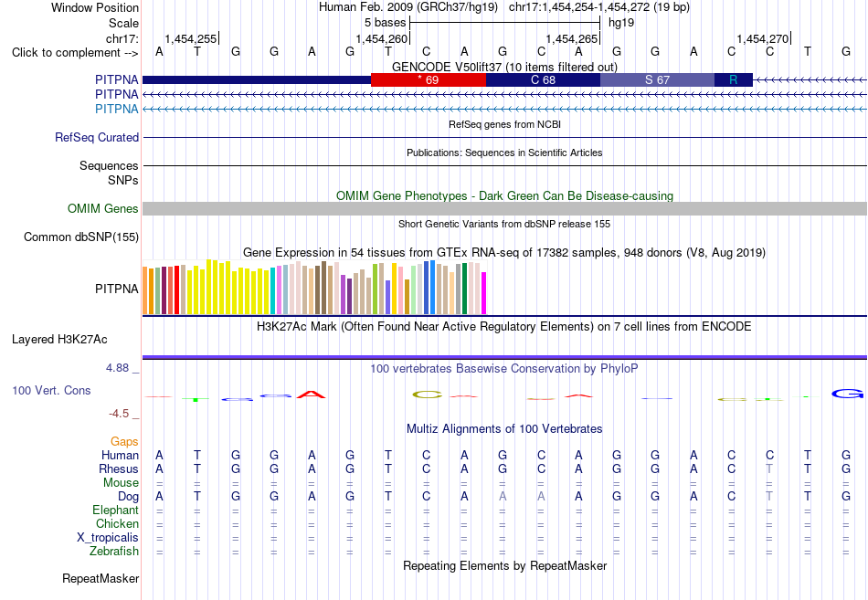Click the 100 Vert. Cons track label
The image size is (868, 600).
(x=51, y=390)
